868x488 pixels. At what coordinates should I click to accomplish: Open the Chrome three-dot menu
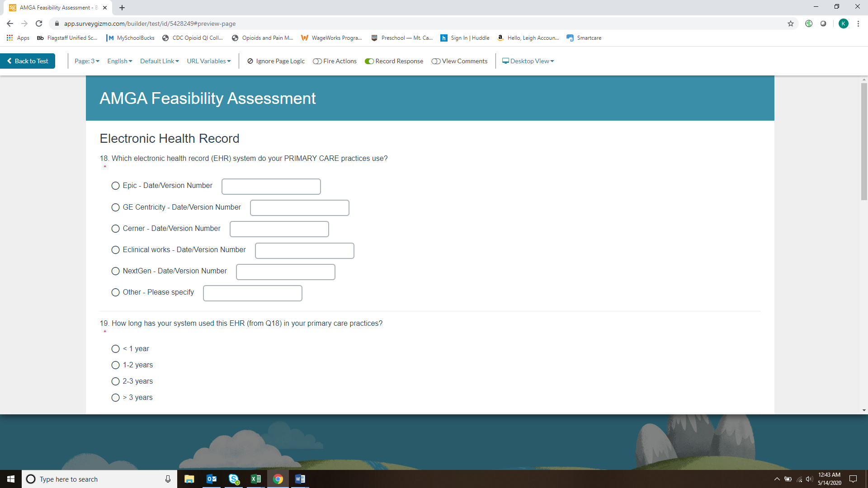(x=858, y=23)
